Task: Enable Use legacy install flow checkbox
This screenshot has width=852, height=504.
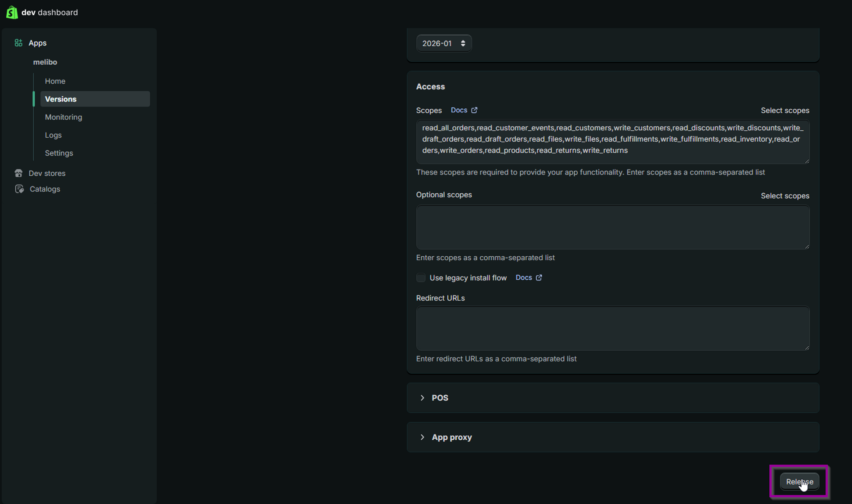Action: (421, 278)
